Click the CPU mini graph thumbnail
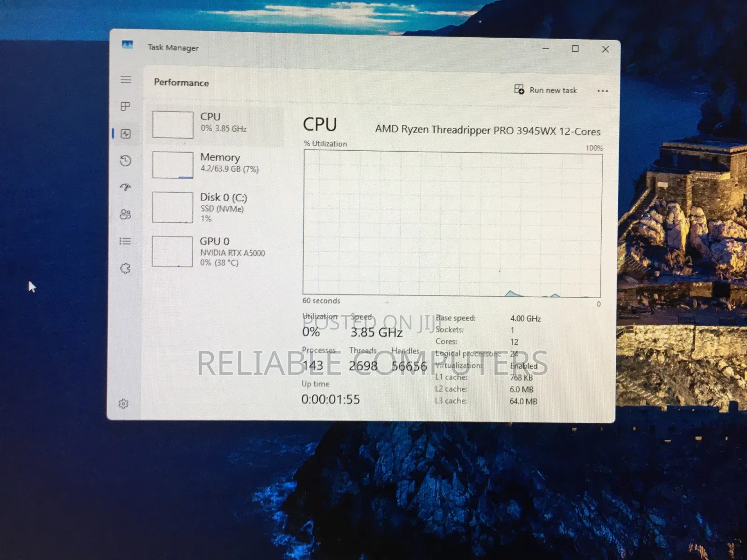 point(173,125)
